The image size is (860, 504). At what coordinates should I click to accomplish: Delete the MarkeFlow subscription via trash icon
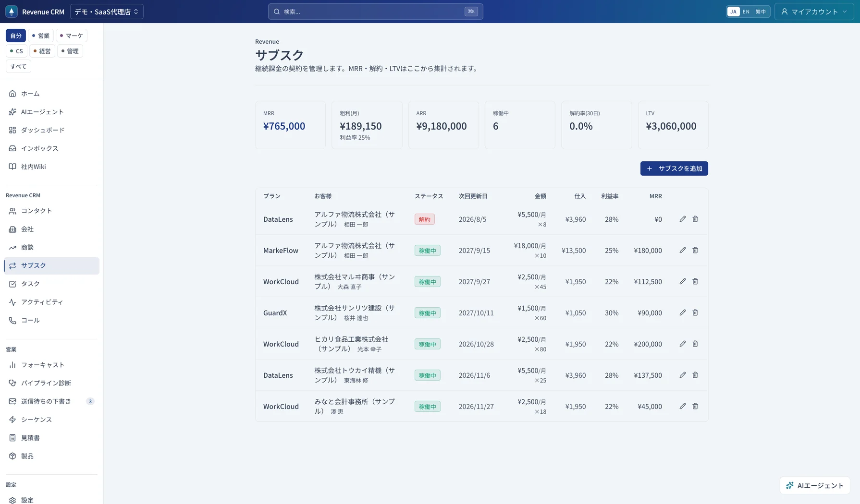click(x=695, y=250)
